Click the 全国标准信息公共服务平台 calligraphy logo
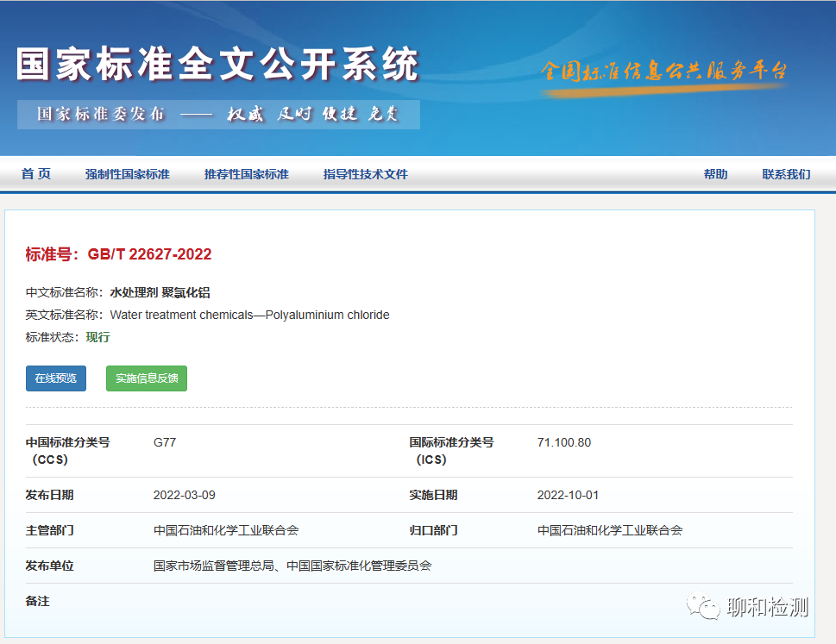The image size is (836, 644). point(663,71)
